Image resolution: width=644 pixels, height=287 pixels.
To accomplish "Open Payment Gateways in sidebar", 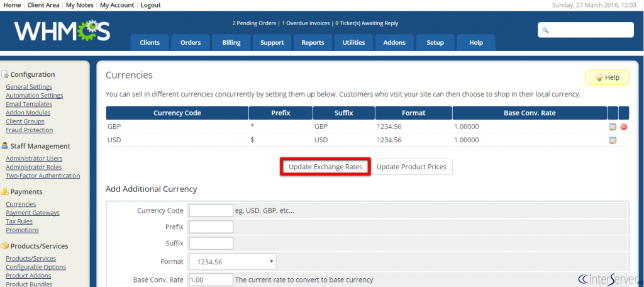I will (x=33, y=213).
